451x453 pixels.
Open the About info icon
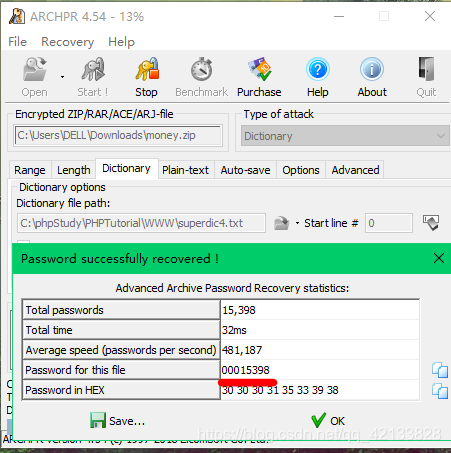pos(372,69)
